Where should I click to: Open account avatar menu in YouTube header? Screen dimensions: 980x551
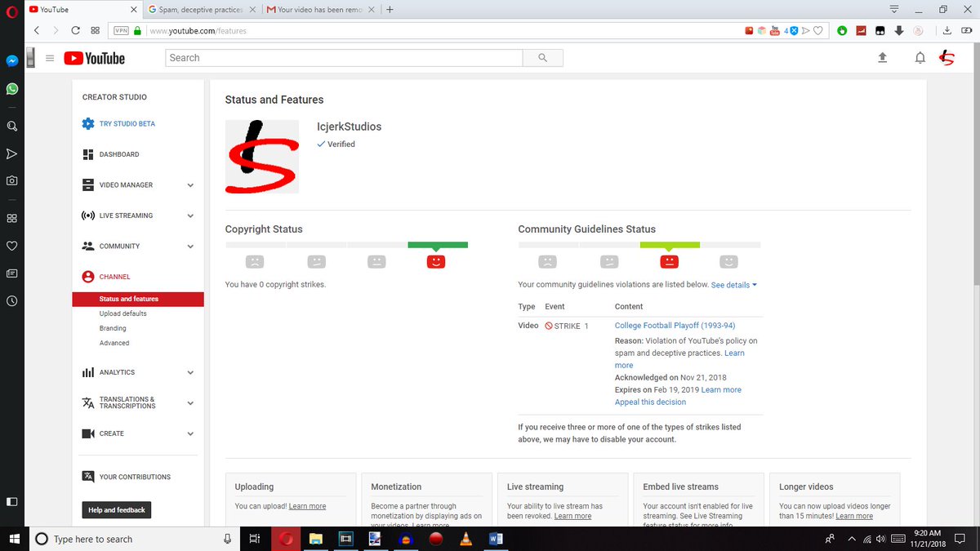(947, 58)
